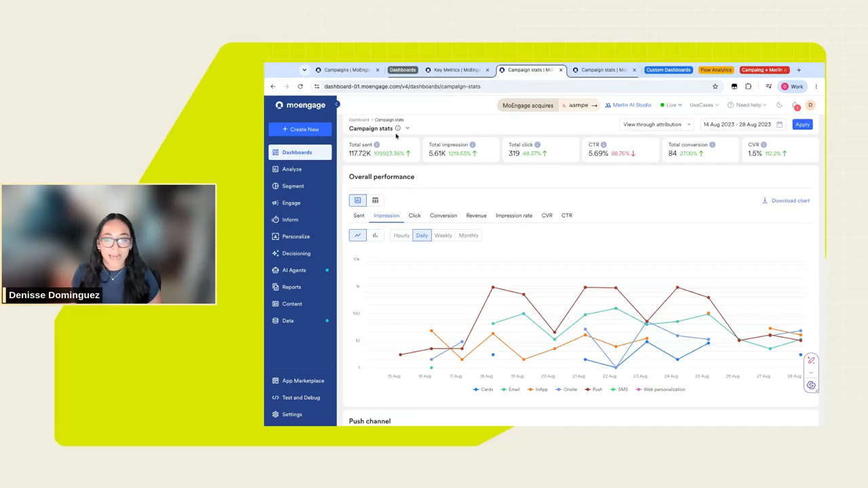The width and height of the screenshot is (868, 488).
Task: Open browser extensions puzzle icon
Action: (x=748, y=87)
